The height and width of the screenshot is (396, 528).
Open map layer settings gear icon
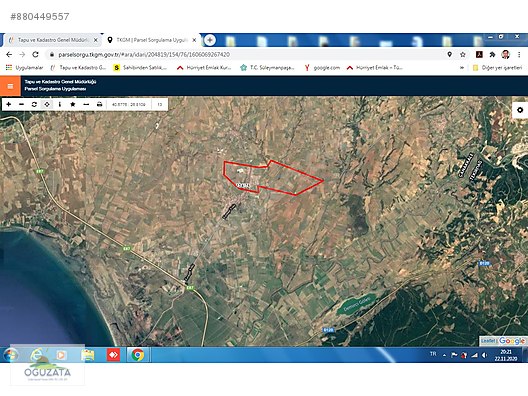[520, 110]
